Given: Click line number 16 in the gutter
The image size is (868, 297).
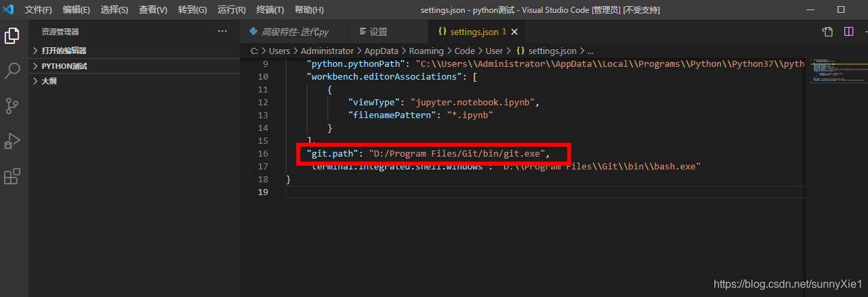Looking at the screenshot, I should pos(263,154).
